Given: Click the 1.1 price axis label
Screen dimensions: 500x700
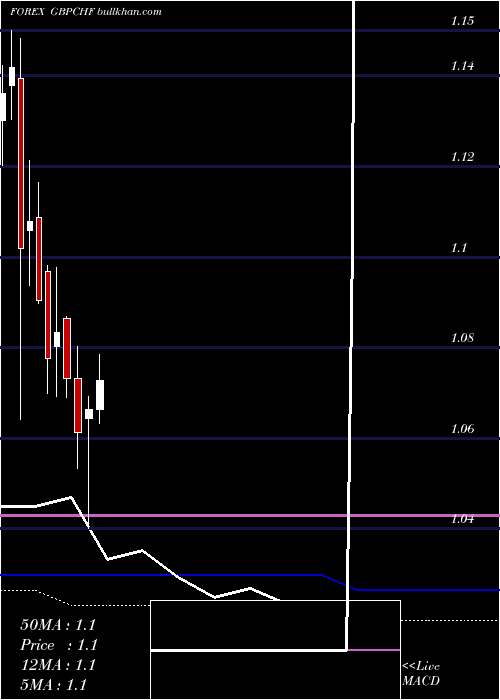Looking at the screenshot, I should [x=458, y=248].
